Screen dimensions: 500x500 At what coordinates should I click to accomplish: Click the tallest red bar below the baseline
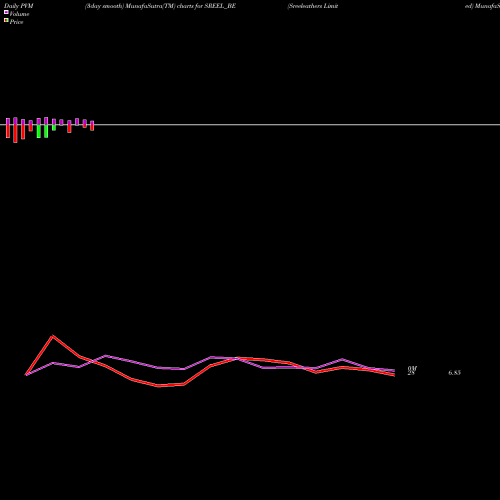15,134
